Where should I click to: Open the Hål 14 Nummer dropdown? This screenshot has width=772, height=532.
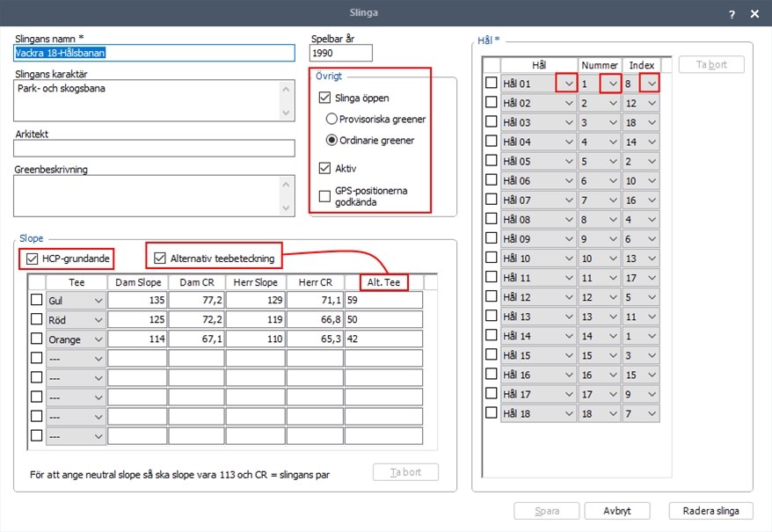(x=613, y=336)
